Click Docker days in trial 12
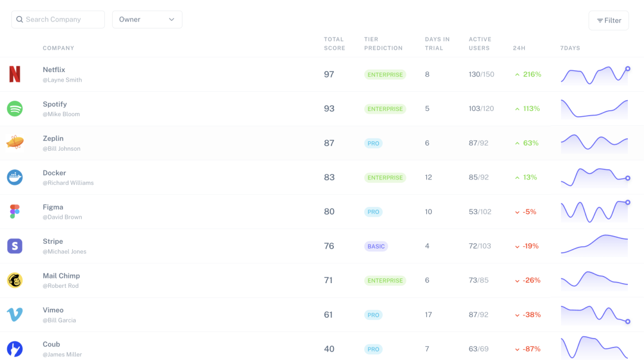 coord(428,178)
